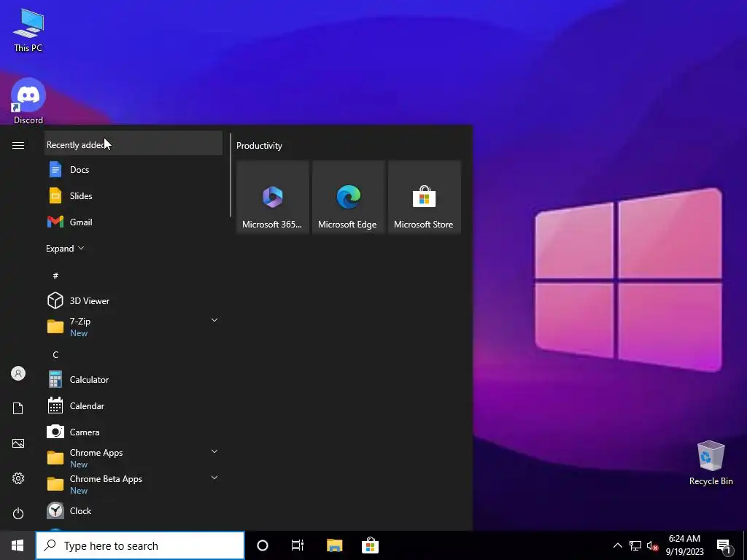This screenshot has width=747, height=560.
Task: Open the Camera app
Action: [x=133, y=432]
